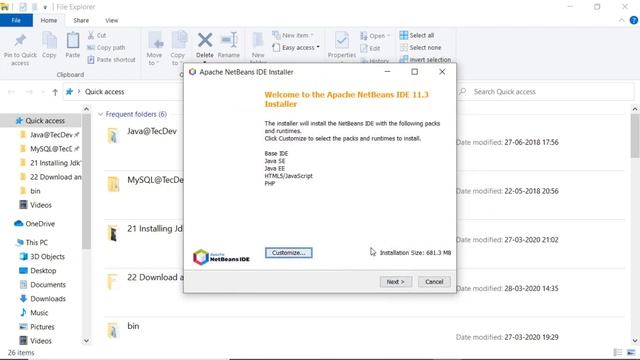Open the Open dropdown in the ribbon
The height and width of the screenshot is (360, 640).
tap(375, 36)
